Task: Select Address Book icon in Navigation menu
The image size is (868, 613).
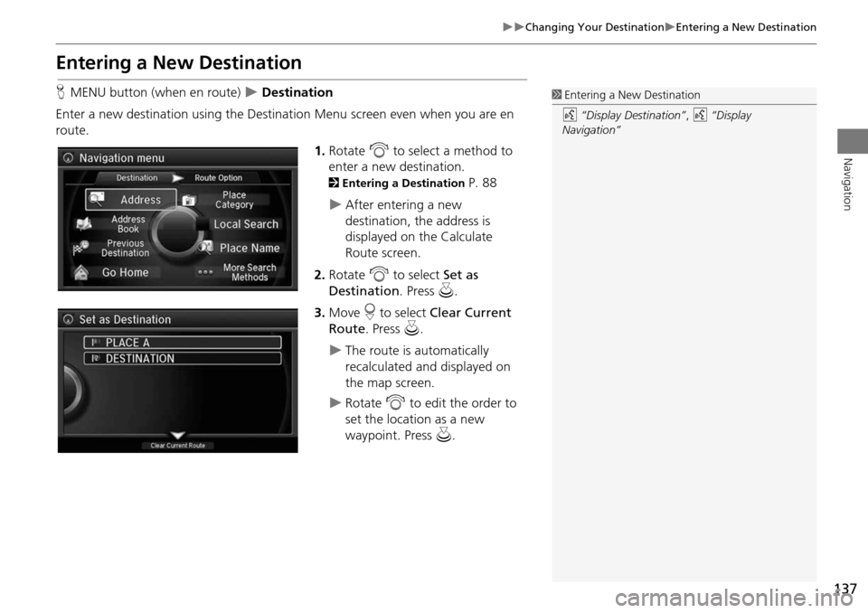Action: click(83, 223)
